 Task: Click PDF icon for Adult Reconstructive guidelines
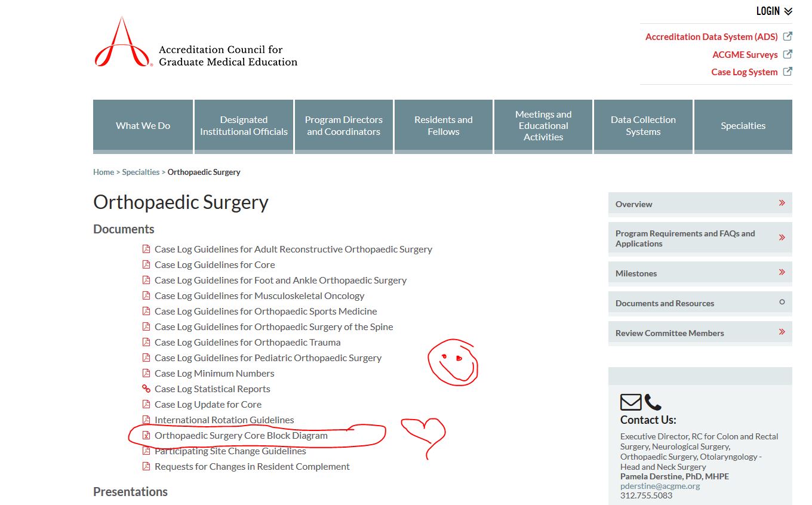pos(146,249)
